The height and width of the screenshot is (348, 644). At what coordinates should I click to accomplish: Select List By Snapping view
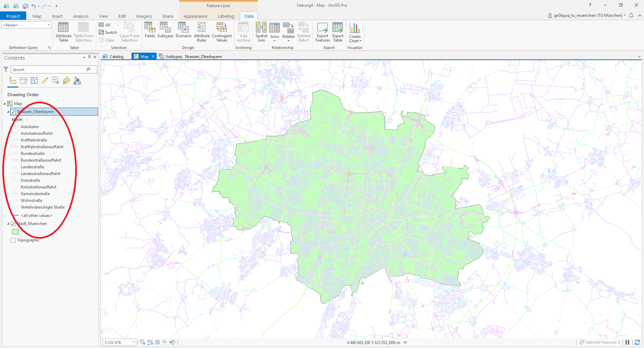(56, 80)
